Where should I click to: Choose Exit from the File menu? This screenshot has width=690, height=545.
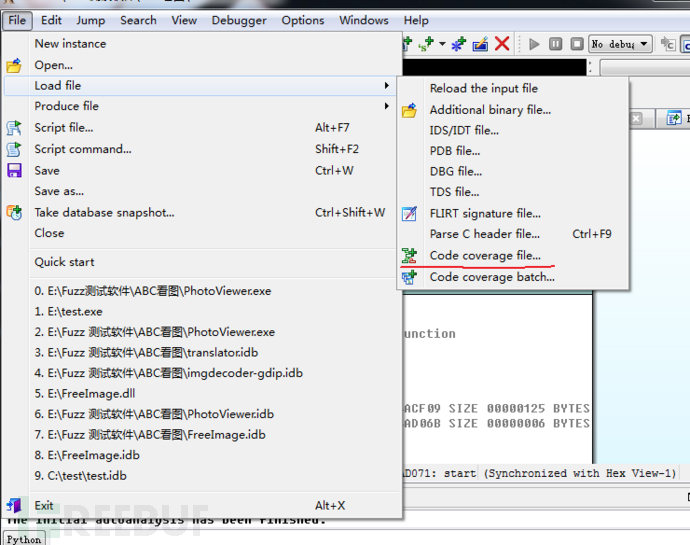click(x=44, y=506)
